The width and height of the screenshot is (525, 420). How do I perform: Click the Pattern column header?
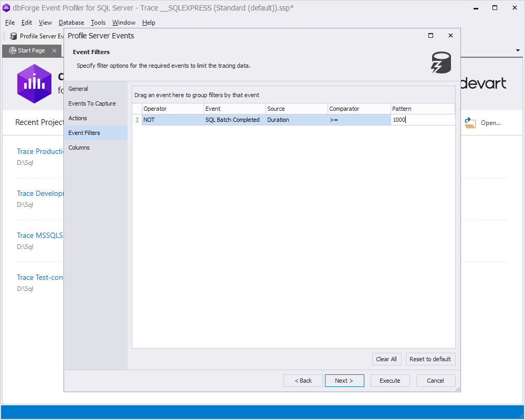[x=423, y=109]
